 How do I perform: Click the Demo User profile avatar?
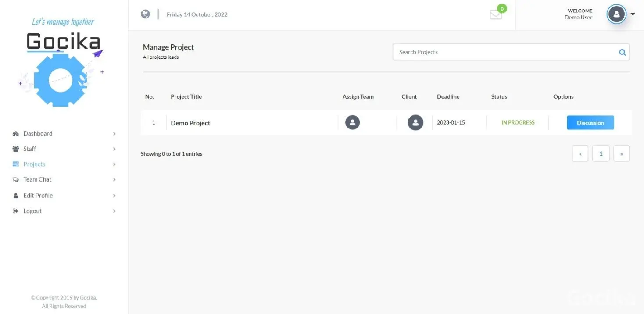616,14
